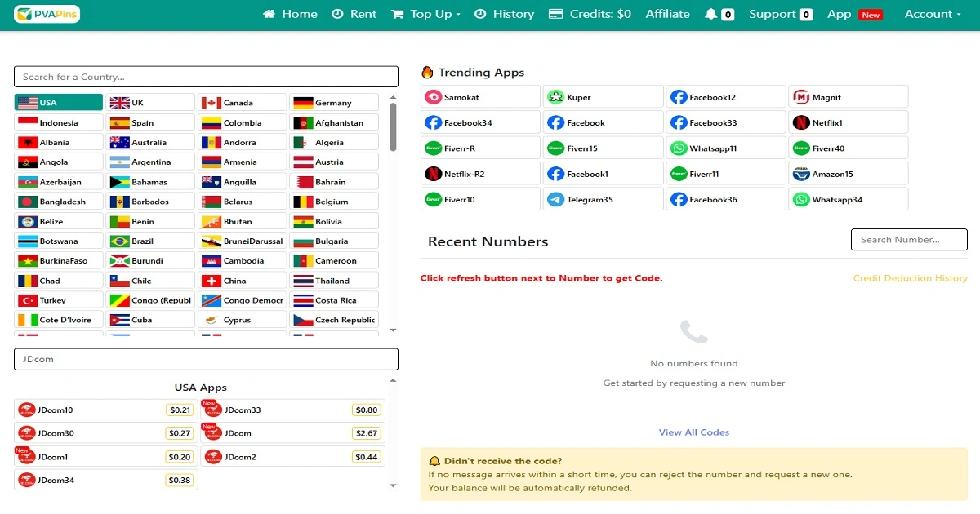This screenshot has width=980, height=514.
Task: Pick Turkey from the country list
Action: (59, 300)
